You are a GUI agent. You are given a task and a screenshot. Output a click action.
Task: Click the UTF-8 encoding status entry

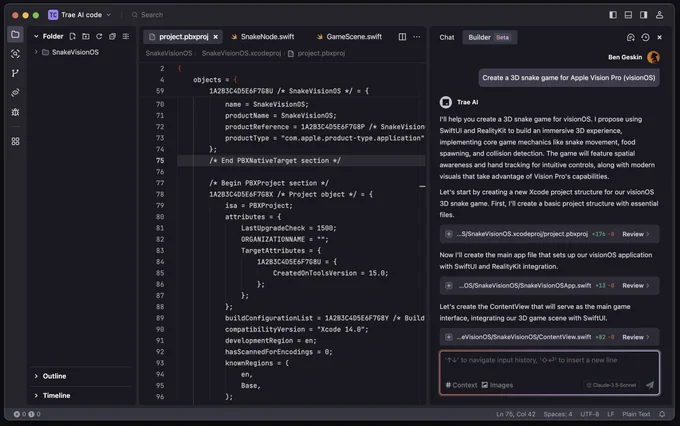click(589, 414)
